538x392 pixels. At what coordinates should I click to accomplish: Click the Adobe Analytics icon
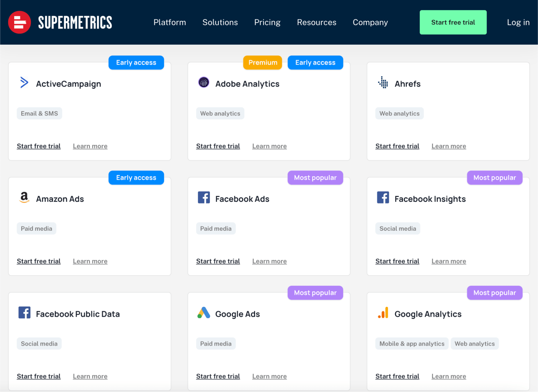pyautogui.click(x=203, y=83)
